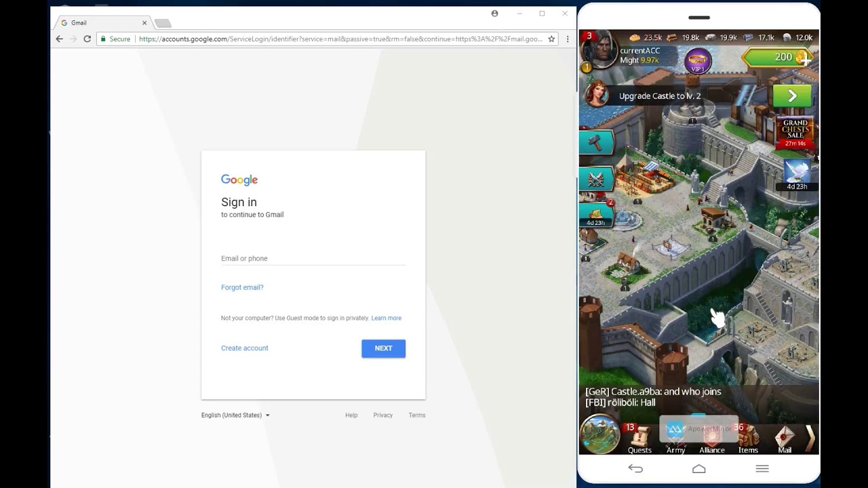Close the Gmail tab

pos(144,22)
